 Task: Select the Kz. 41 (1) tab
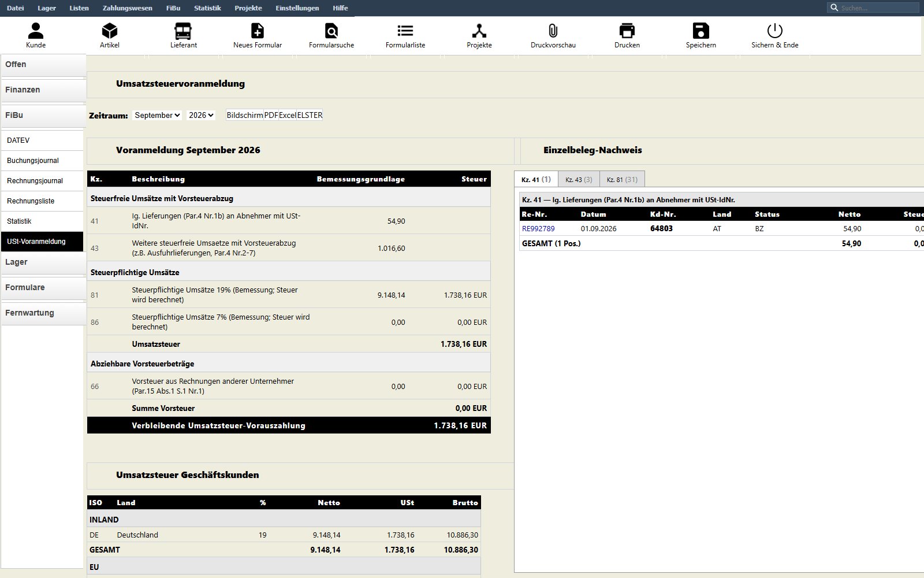[x=536, y=179]
